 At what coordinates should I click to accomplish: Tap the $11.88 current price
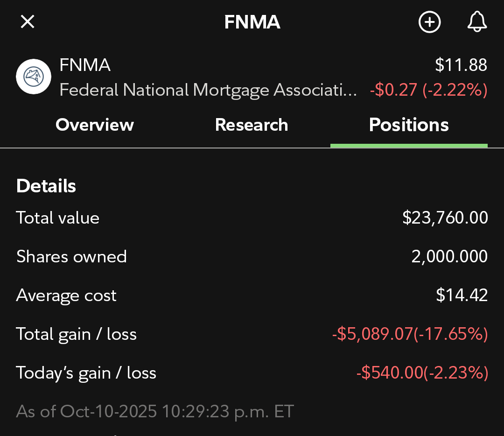coord(461,65)
